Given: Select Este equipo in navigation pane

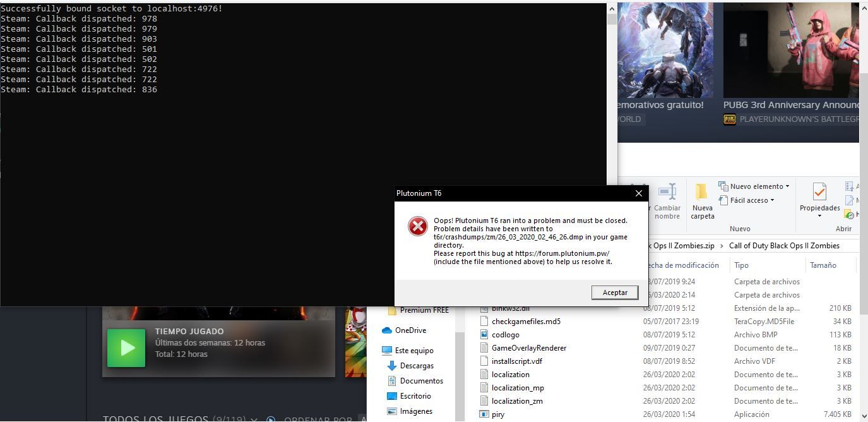Looking at the screenshot, I should 408,351.
